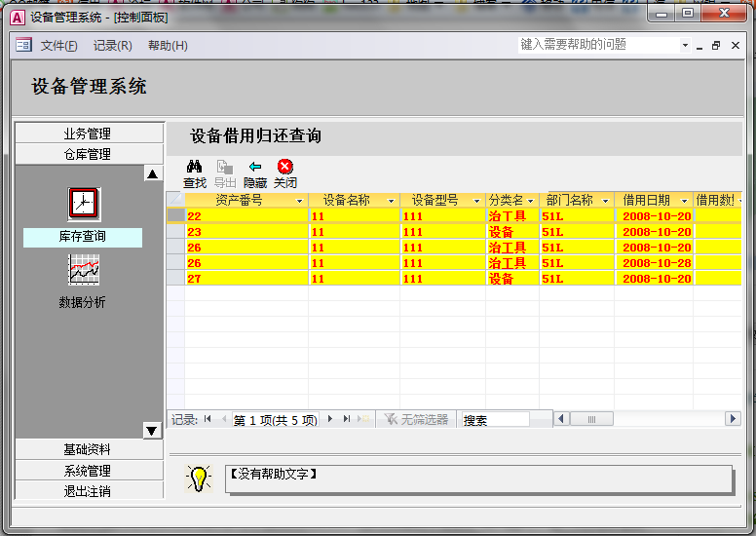
Task: Click the 2008-10-28 date cell
Action: click(654, 263)
